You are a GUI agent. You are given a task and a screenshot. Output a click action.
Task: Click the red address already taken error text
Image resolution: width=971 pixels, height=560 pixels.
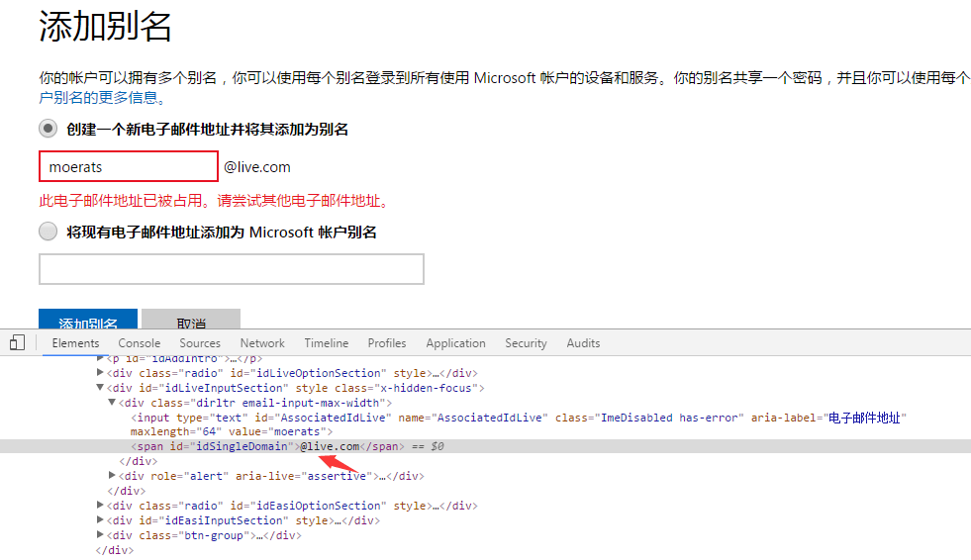tap(216, 201)
